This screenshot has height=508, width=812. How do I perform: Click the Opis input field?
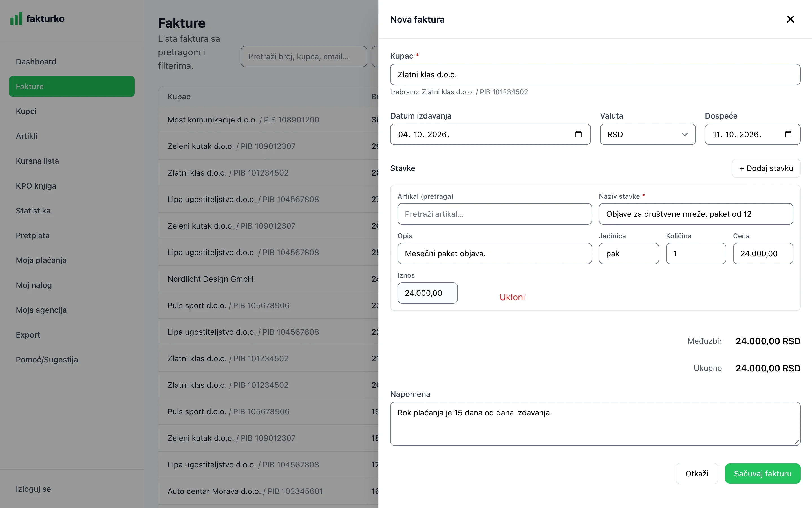pyautogui.click(x=495, y=254)
